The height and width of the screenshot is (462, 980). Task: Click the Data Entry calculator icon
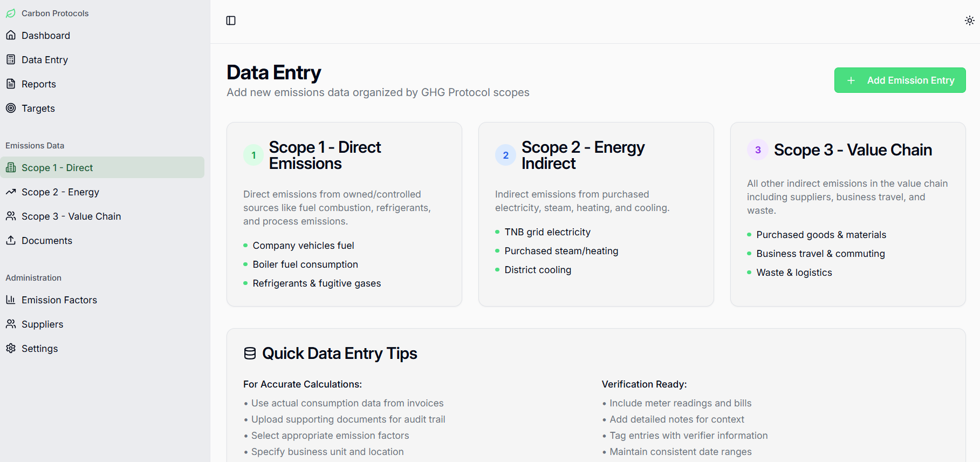11,60
